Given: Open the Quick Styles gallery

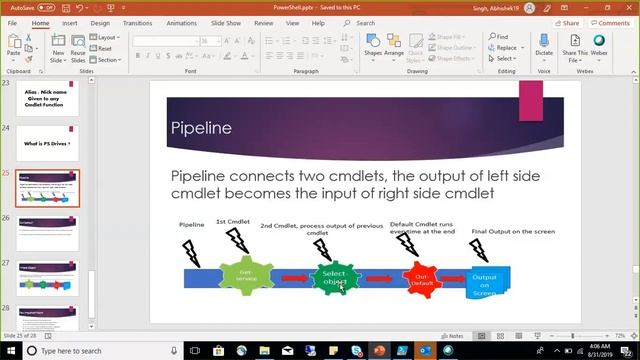Looking at the screenshot, I should (x=415, y=48).
